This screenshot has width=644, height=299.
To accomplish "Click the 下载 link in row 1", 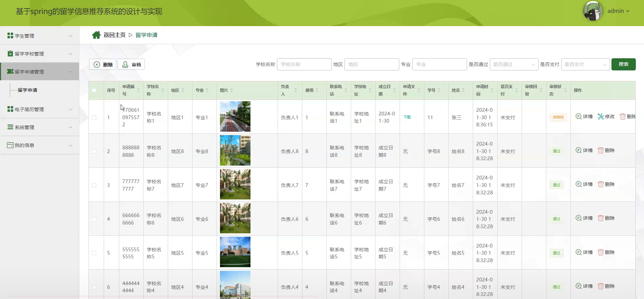I will coord(407,117).
